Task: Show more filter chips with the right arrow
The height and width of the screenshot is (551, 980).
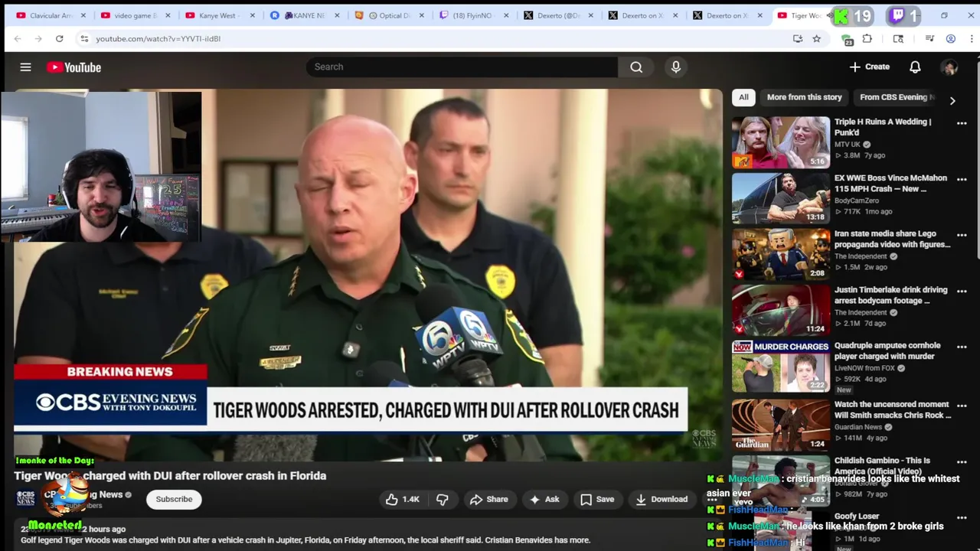Action: [x=952, y=100]
